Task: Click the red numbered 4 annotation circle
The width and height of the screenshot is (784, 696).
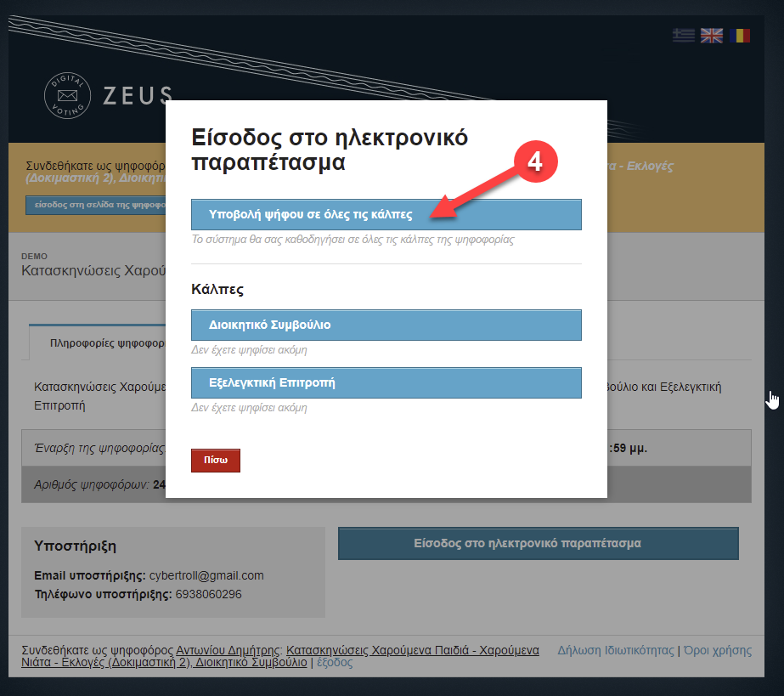Action: [x=536, y=161]
